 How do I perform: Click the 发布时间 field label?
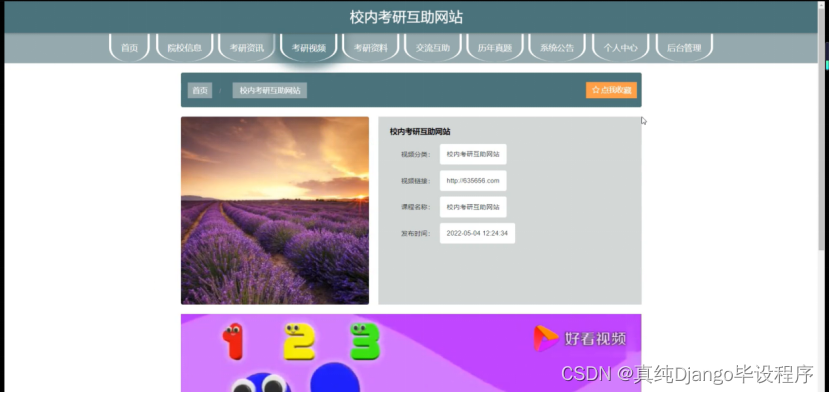tap(416, 233)
